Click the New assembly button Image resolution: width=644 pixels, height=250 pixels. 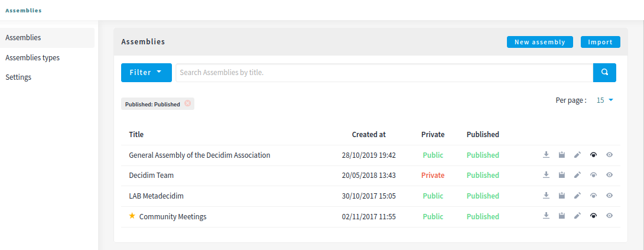coord(539,42)
